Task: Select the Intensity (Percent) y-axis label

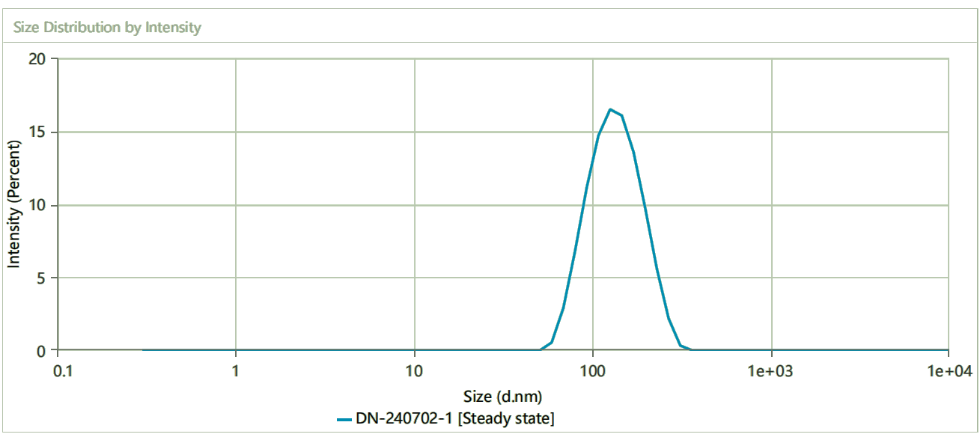Action: pos(14,204)
